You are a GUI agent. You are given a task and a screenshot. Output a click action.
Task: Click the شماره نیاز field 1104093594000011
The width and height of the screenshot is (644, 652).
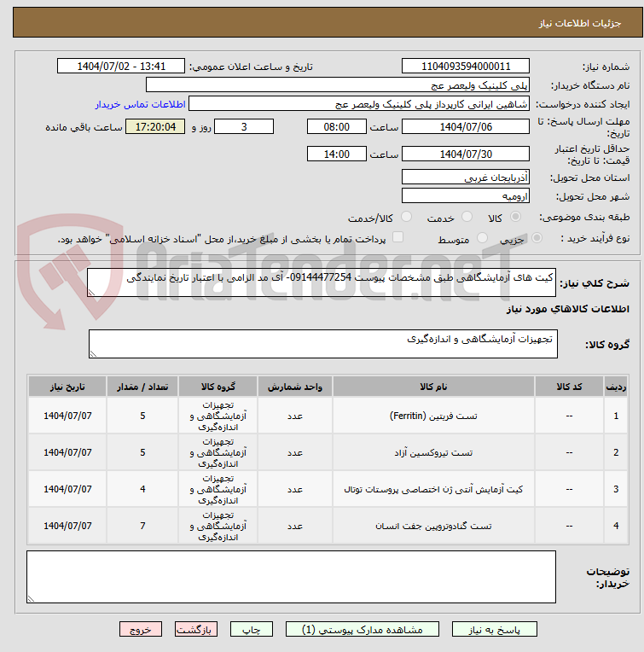click(466, 66)
